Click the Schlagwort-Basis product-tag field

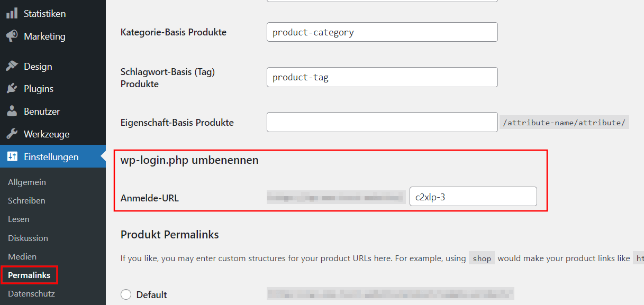pyautogui.click(x=382, y=77)
